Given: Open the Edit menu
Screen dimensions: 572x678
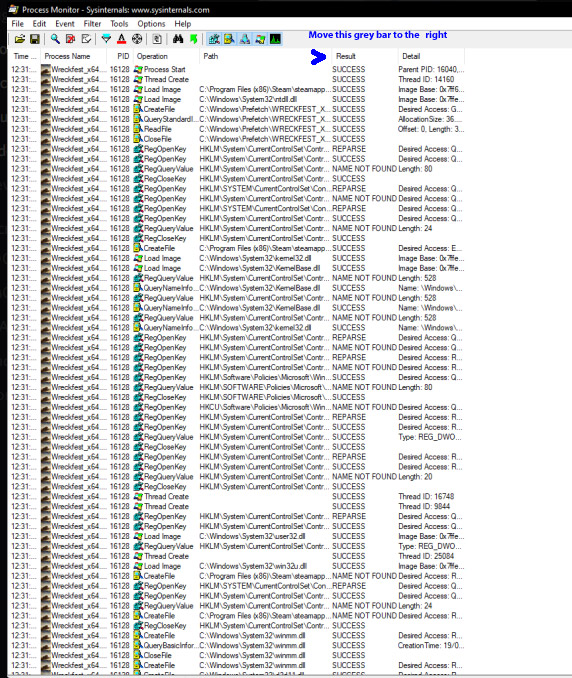Looking at the screenshot, I should point(39,24).
